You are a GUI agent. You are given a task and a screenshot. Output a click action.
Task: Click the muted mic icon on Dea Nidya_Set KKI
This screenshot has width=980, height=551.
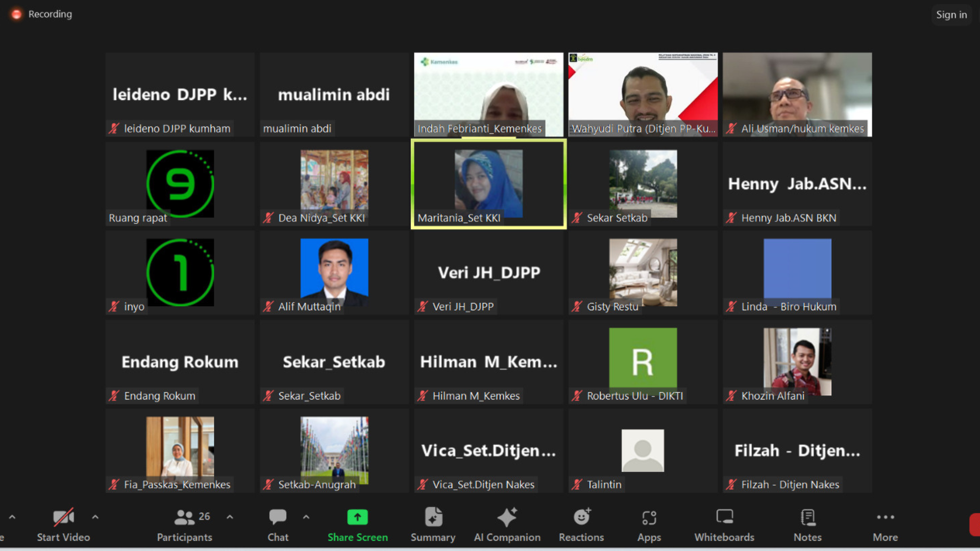[268, 218]
